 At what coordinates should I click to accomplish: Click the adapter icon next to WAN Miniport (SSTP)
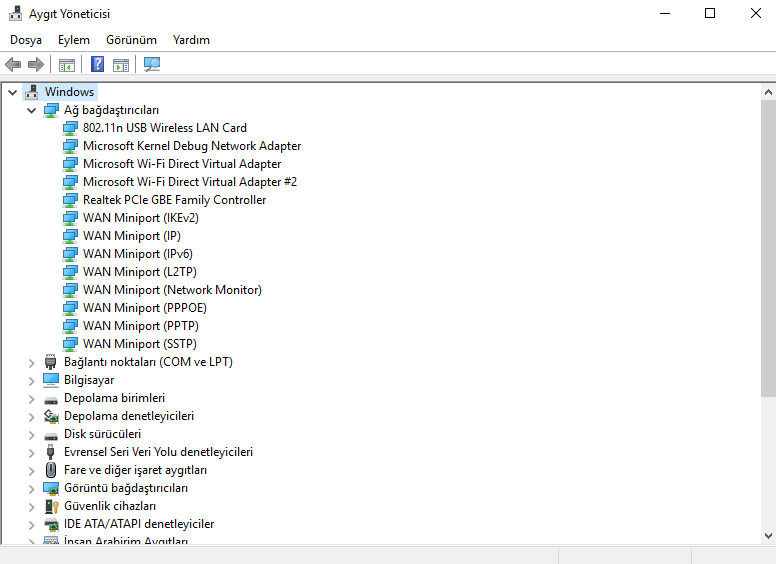pos(70,344)
